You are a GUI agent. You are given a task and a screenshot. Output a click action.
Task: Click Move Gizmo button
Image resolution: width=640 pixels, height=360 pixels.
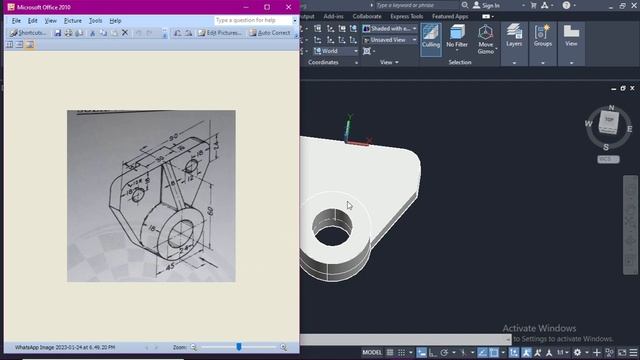pos(485,39)
